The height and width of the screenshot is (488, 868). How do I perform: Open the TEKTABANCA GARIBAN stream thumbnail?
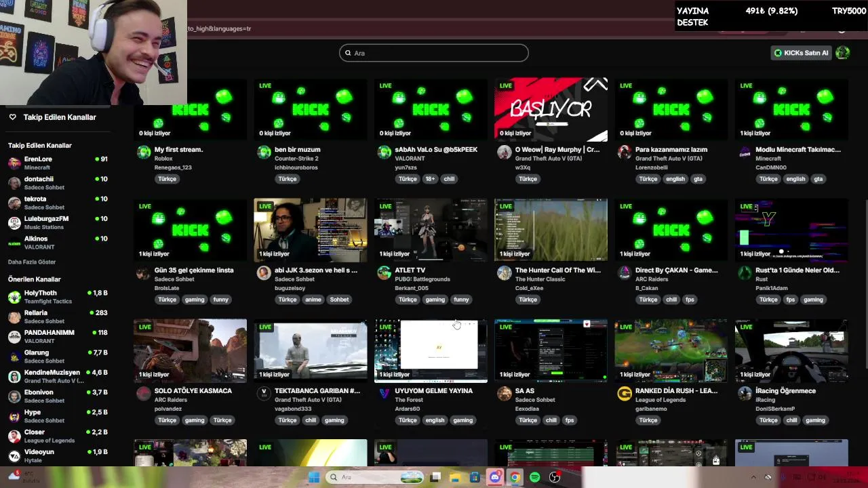(x=311, y=350)
